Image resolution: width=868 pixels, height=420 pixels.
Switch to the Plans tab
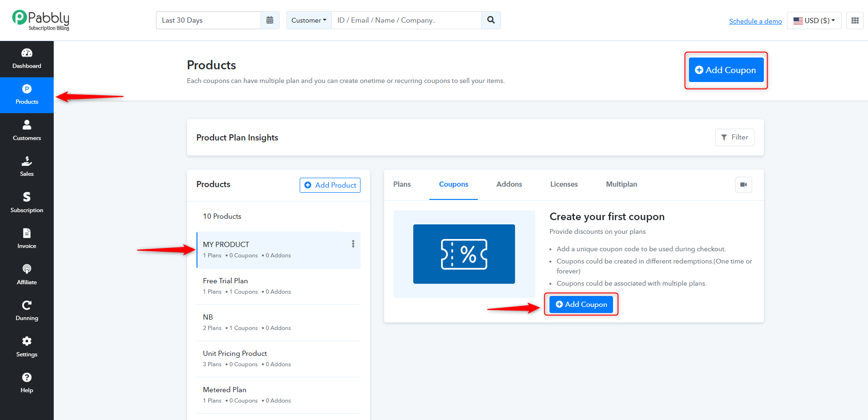[x=402, y=184]
